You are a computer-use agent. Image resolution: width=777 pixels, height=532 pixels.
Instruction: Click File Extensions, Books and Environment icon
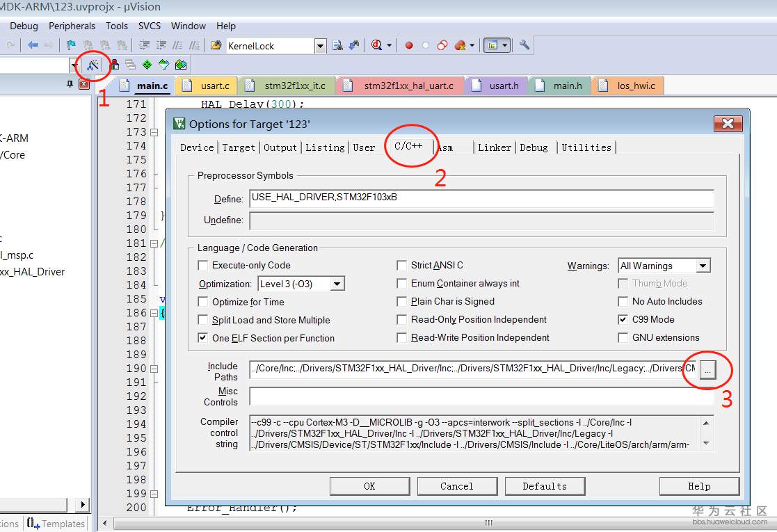(115, 65)
